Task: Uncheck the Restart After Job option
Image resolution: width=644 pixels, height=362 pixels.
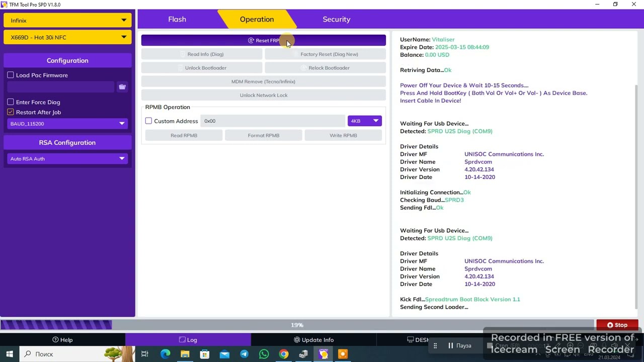Action: pos(11,112)
